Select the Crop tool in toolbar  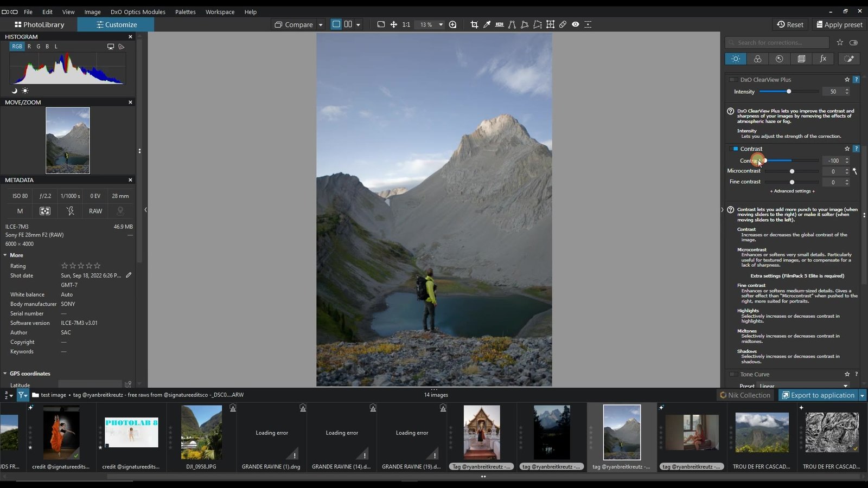pos(474,24)
